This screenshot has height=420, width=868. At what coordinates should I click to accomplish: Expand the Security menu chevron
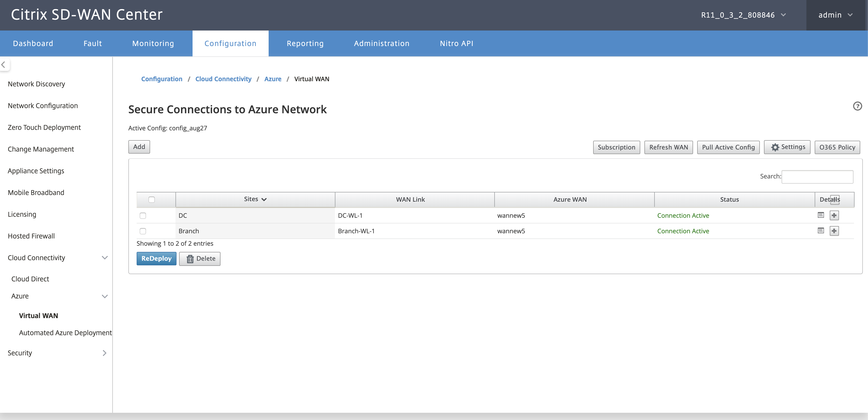coord(105,353)
